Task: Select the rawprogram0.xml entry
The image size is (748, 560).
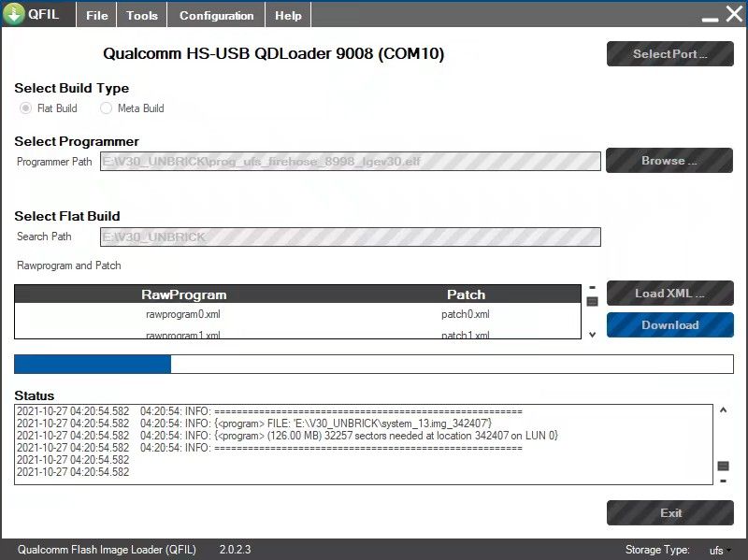Action: [x=183, y=314]
